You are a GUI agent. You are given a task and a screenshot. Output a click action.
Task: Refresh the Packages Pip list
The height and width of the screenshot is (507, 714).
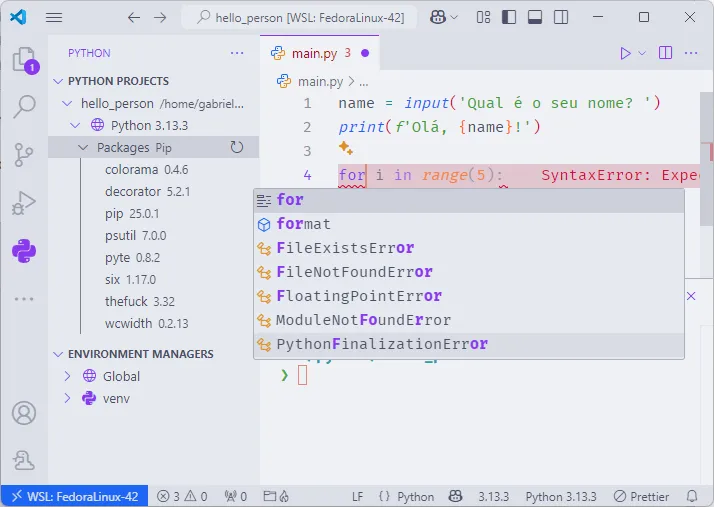pyautogui.click(x=237, y=147)
